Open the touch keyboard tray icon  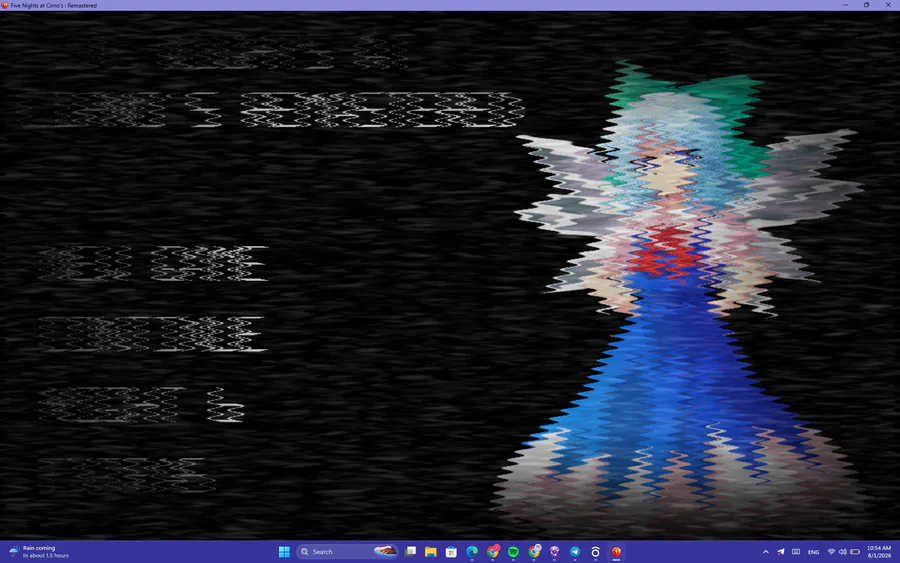tap(796, 552)
